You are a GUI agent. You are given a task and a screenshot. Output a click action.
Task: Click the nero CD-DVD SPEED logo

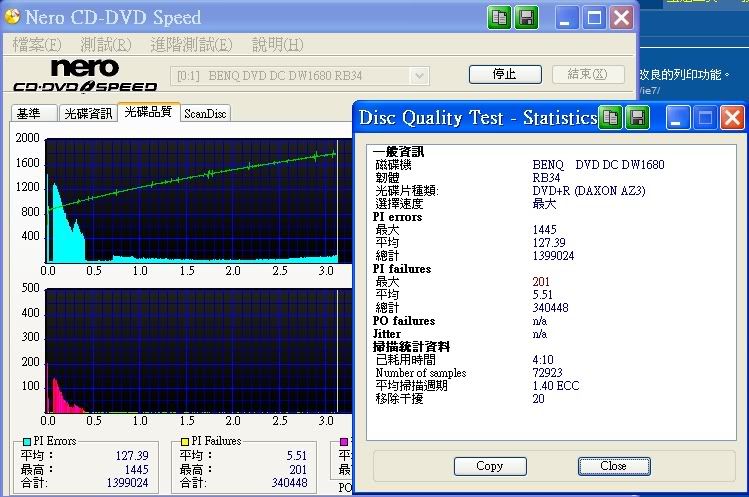click(x=85, y=76)
